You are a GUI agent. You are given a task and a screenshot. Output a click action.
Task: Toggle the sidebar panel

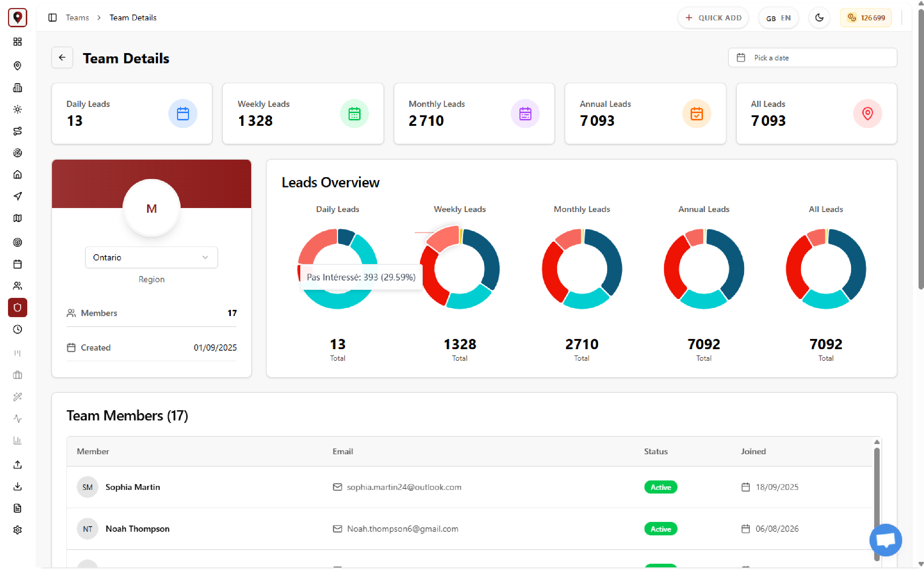[x=52, y=18]
